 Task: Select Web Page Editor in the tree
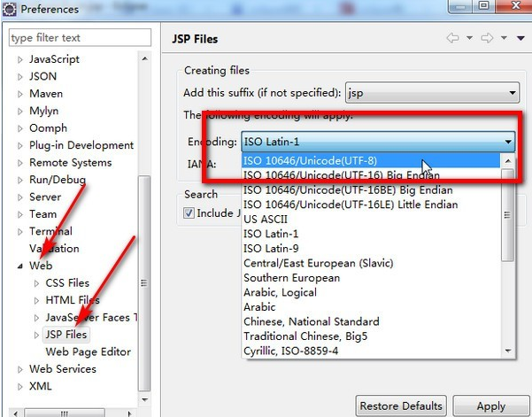pyautogui.click(x=89, y=351)
